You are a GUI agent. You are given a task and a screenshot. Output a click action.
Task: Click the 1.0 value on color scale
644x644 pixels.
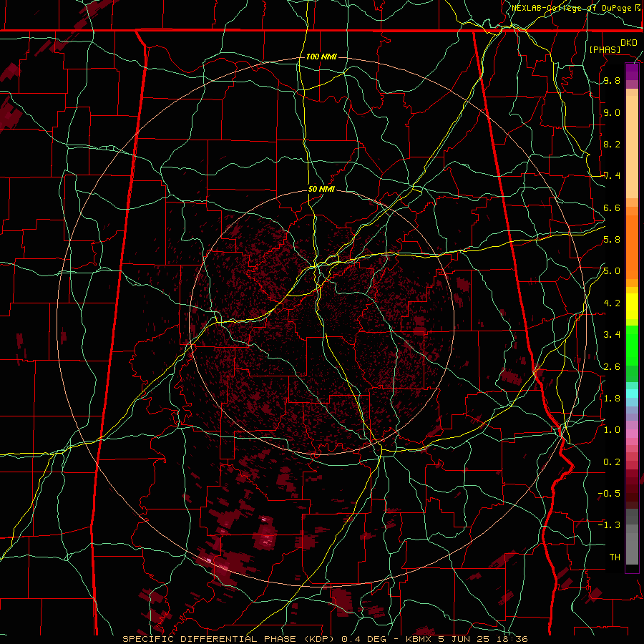pyautogui.click(x=612, y=430)
